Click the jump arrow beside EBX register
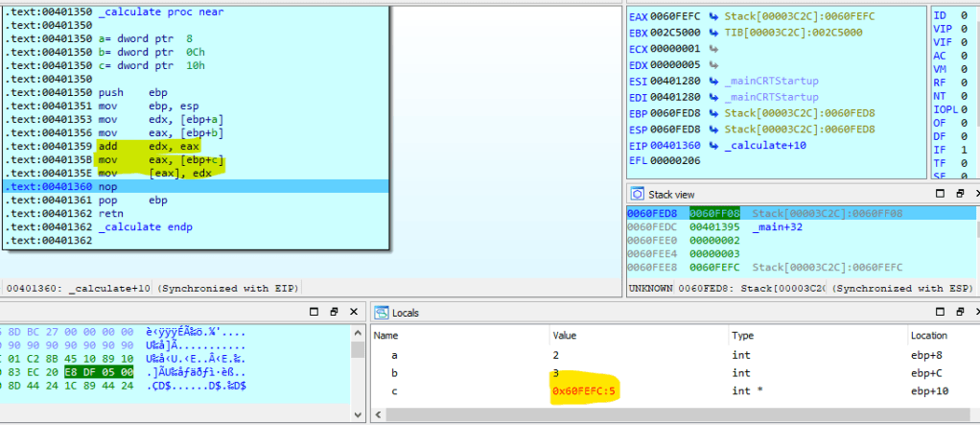Image resolution: width=980 pixels, height=425 pixels. [x=715, y=33]
